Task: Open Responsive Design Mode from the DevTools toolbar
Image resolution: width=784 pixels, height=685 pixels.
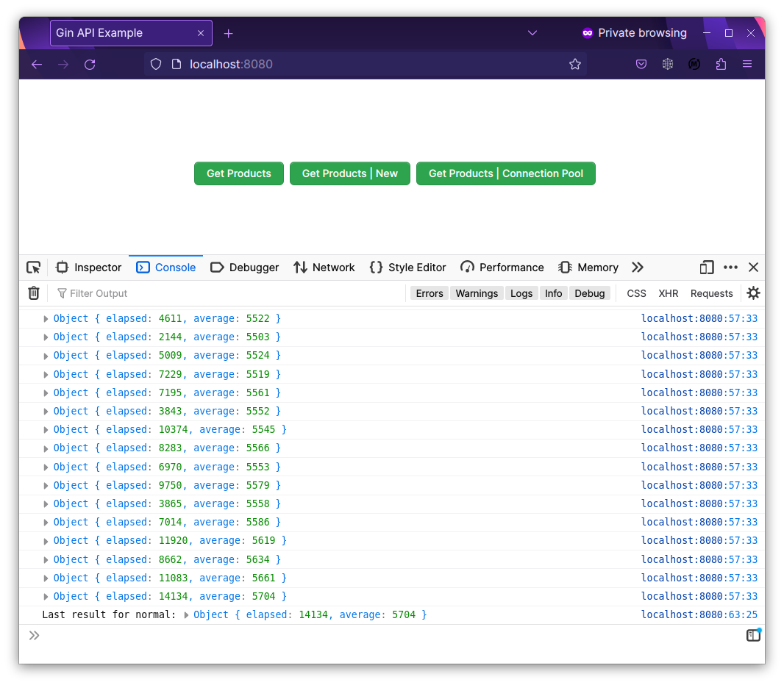Action: pos(707,268)
